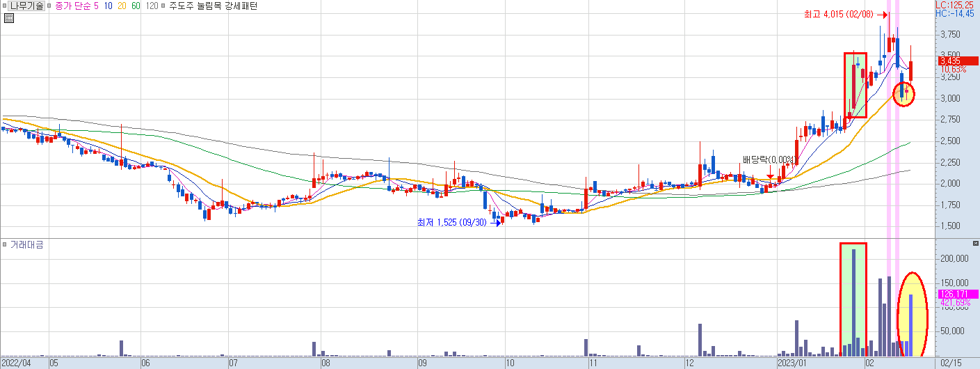Click the 2023/01 date axis label

tap(791, 363)
